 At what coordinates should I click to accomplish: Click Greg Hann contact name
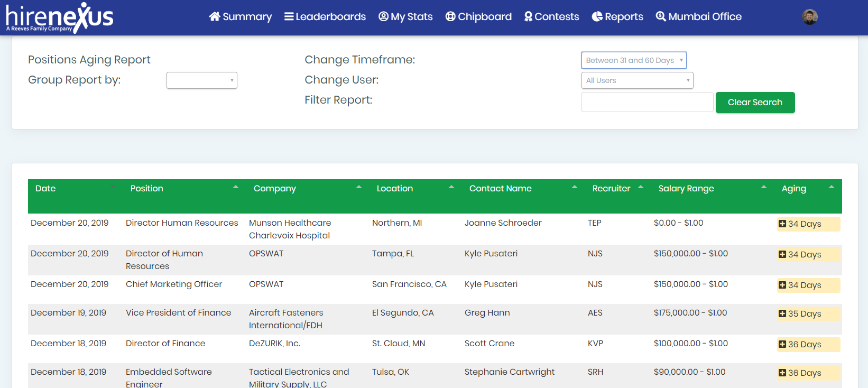pos(487,313)
